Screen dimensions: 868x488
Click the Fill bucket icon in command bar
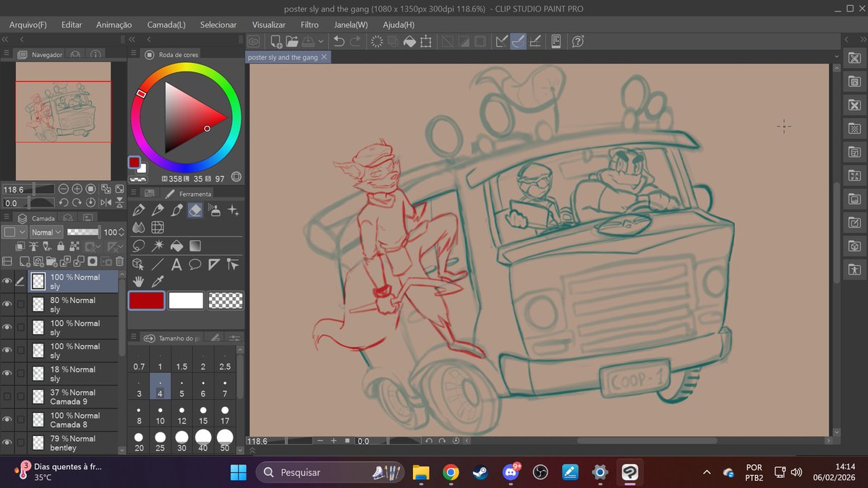point(409,41)
